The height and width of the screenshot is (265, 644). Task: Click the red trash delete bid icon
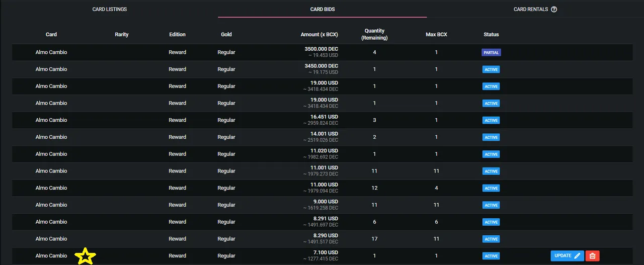tap(592, 255)
